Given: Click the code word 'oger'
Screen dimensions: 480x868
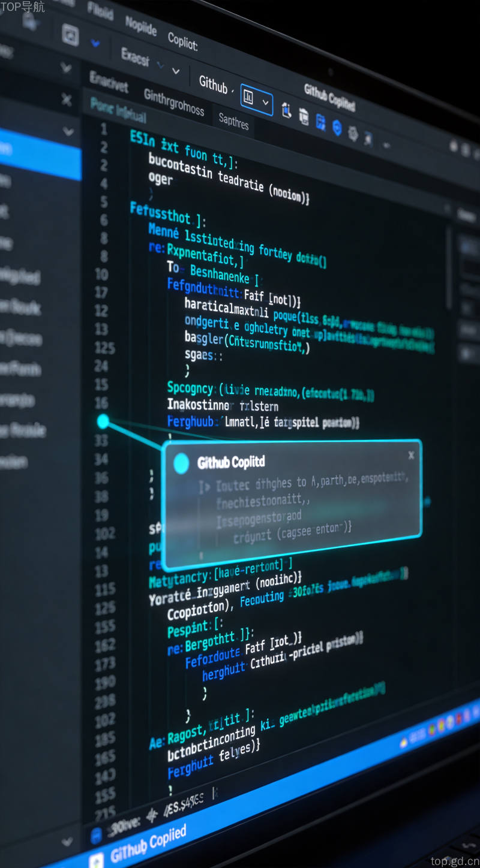Looking at the screenshot, I should pyautogui.click(x=160, y=179).
